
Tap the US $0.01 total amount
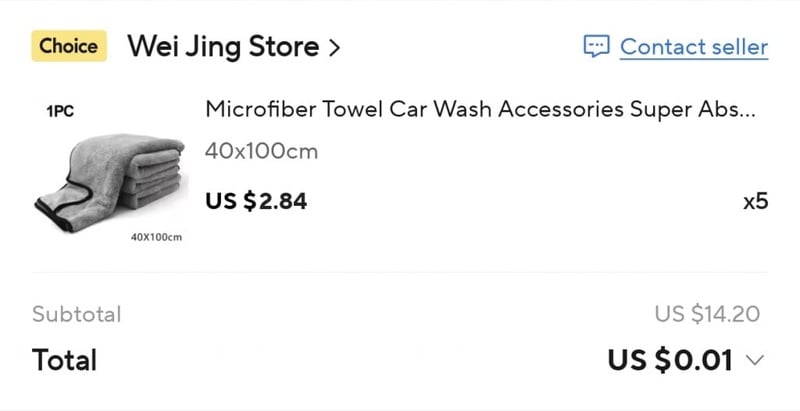pyautogui.click(x=670, y=361)
